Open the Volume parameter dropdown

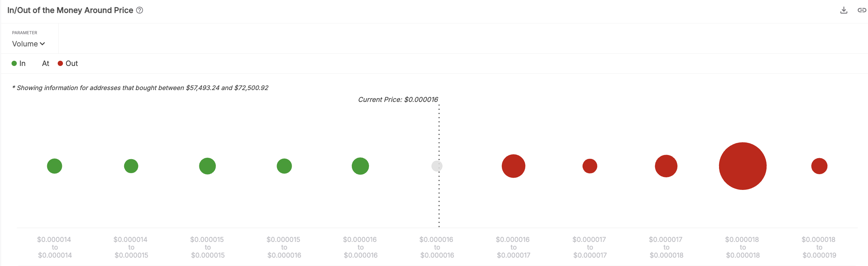point(28,44)
